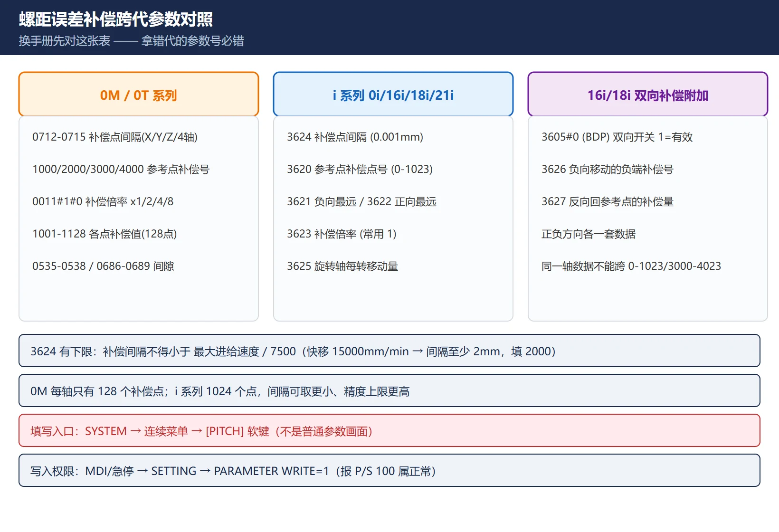The height and width of the screenshot is (532, 779).
Task: Click the note 写入权限 PARAMETER WRITE=1
Action: (x=389, y=470)
